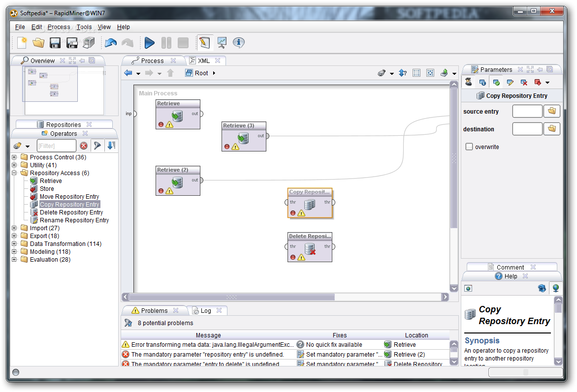Viewport: 577px width, 392px height.
Task: Select the Retrieve (2) operator node
Action: (x=178, y=181)
